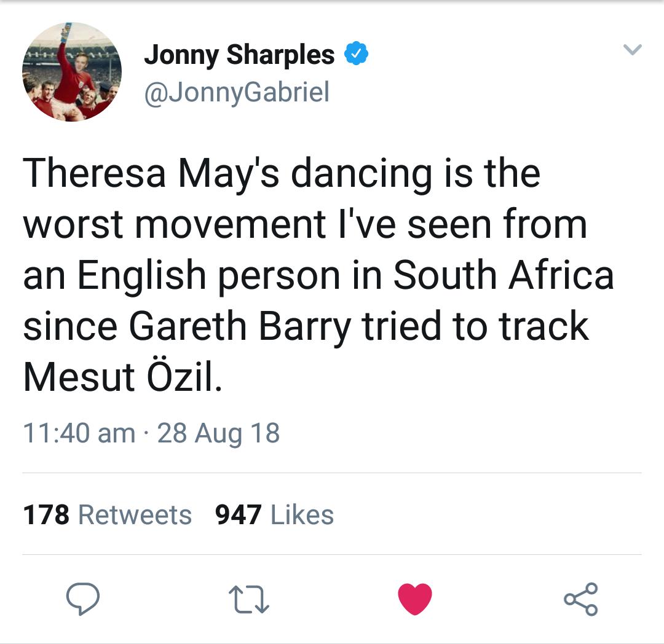
Task: Retweet this tweet using the arrows icon
Action: coord(248,599)
